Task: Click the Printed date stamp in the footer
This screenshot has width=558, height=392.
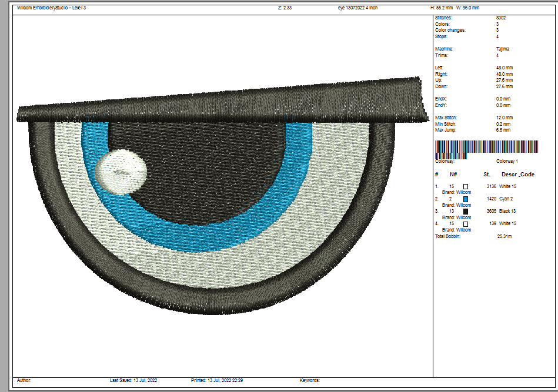Action: 217,380
